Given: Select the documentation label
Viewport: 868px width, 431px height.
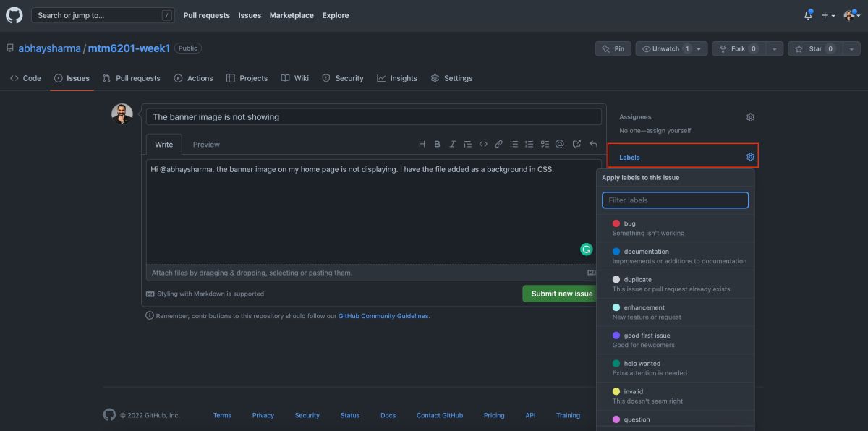Looking at the screenshot, I should point(676,257).
